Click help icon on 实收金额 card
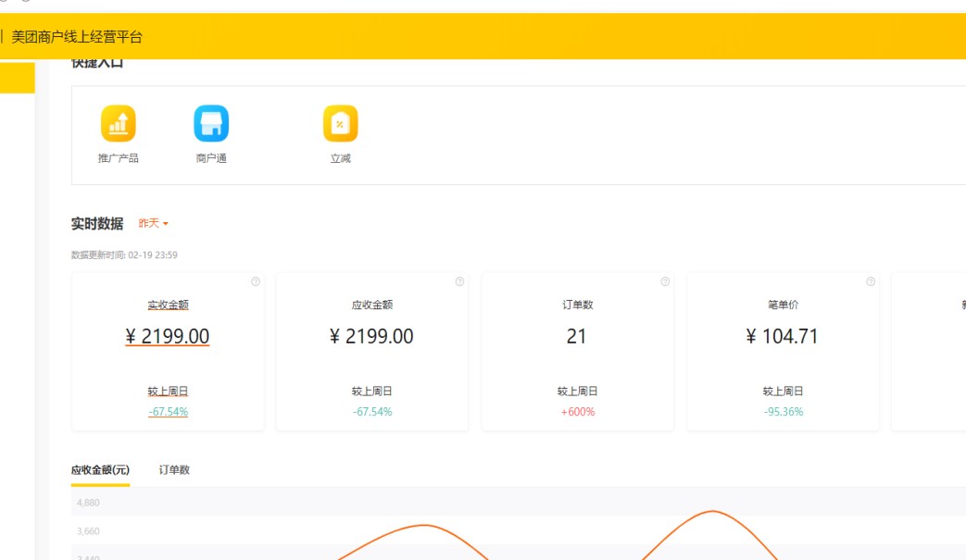The image size is (966, 560). click(256, 281)
